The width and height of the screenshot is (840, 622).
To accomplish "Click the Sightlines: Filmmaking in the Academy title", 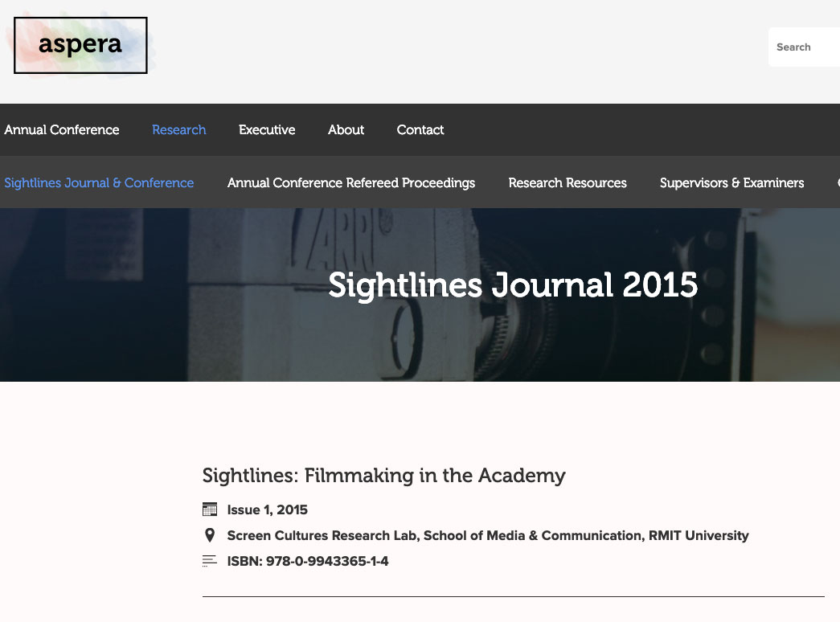I will pos(383,475).
